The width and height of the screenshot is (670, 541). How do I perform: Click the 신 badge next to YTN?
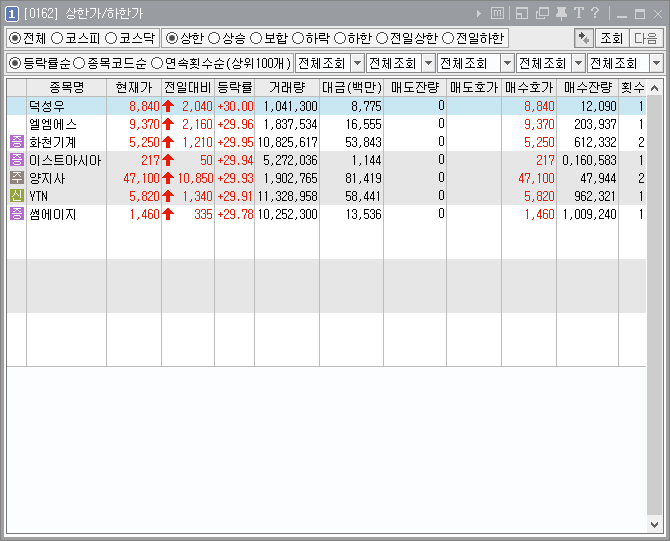tap(16, 196)
